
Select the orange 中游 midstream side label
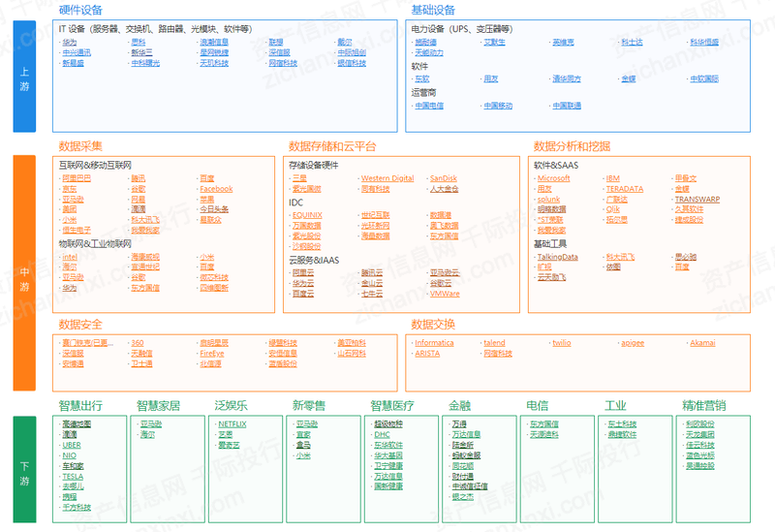(24, 274)
